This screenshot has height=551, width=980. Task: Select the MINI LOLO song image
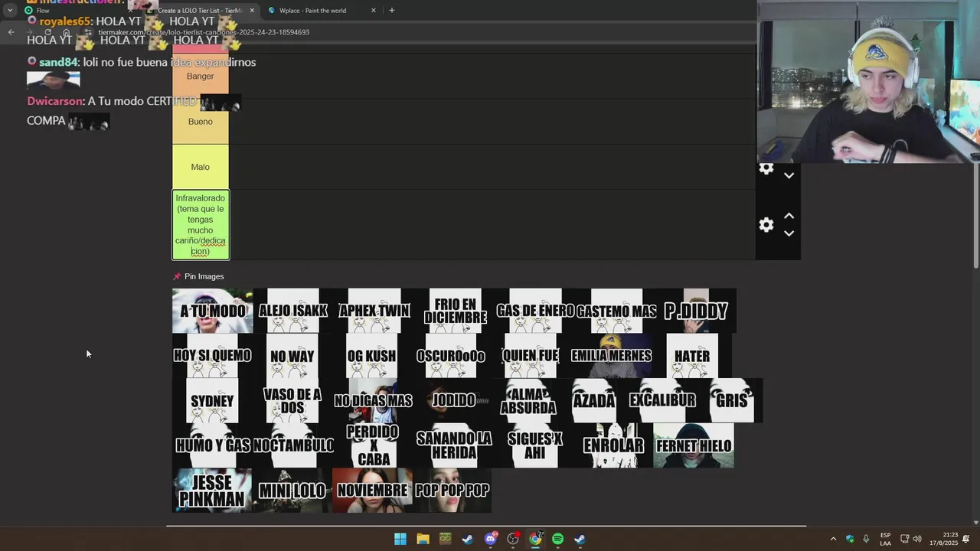(x=292, y=491)
